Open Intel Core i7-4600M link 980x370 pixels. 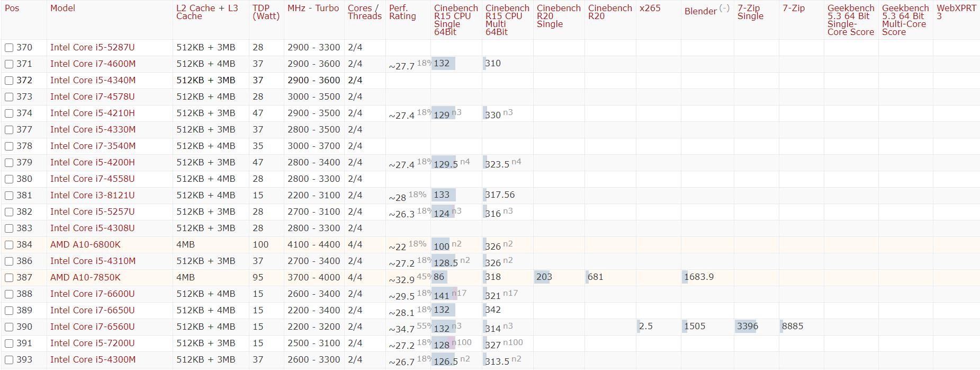[93, 64]
